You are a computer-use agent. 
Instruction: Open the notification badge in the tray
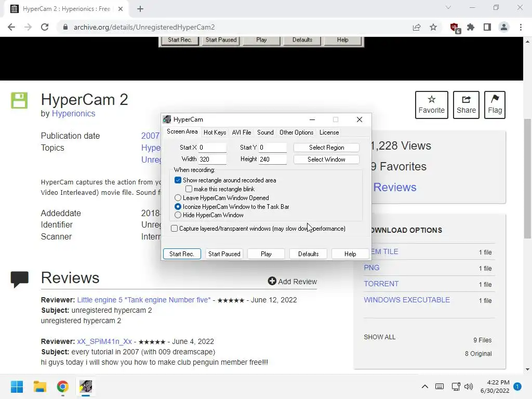point(517,387)
